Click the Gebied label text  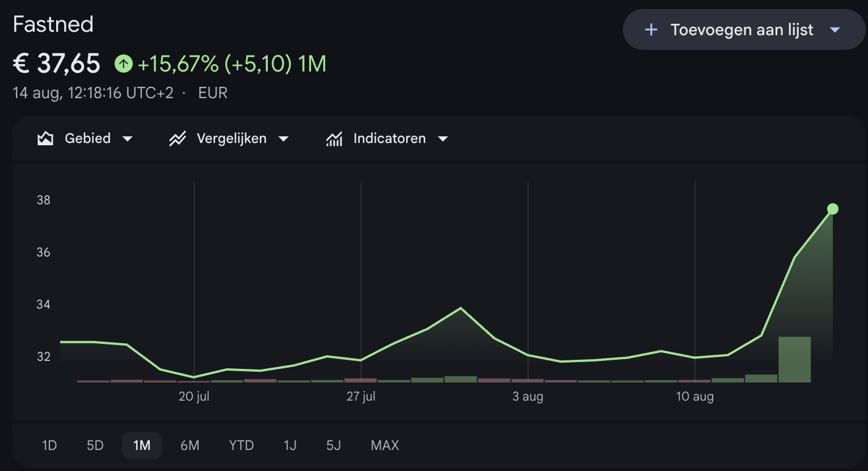[88, 138]
